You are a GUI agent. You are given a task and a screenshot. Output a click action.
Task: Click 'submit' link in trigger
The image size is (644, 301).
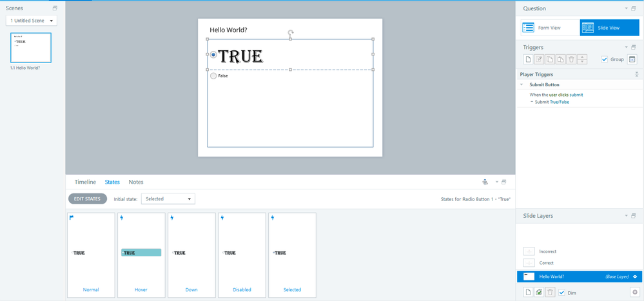point(576,95)
